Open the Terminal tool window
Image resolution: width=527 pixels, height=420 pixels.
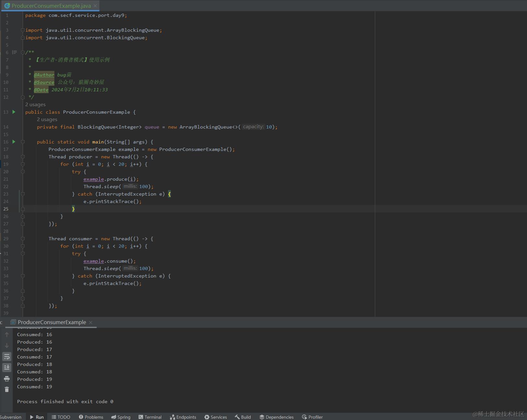150,417
